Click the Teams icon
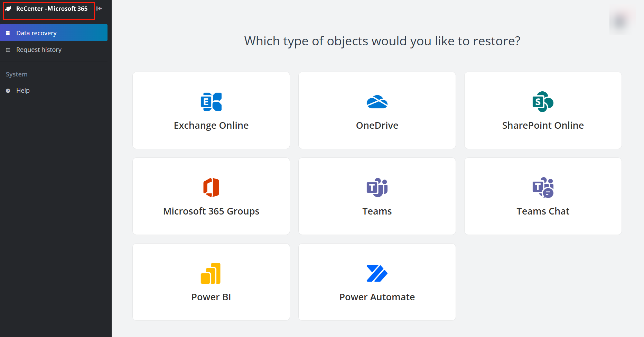The height and width of the screenshot is (337, 644). click(377, 188)
